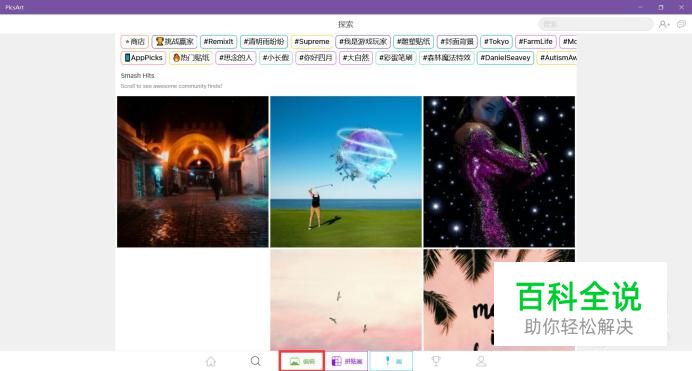Open the night archway street photo

tap(193, 172)
